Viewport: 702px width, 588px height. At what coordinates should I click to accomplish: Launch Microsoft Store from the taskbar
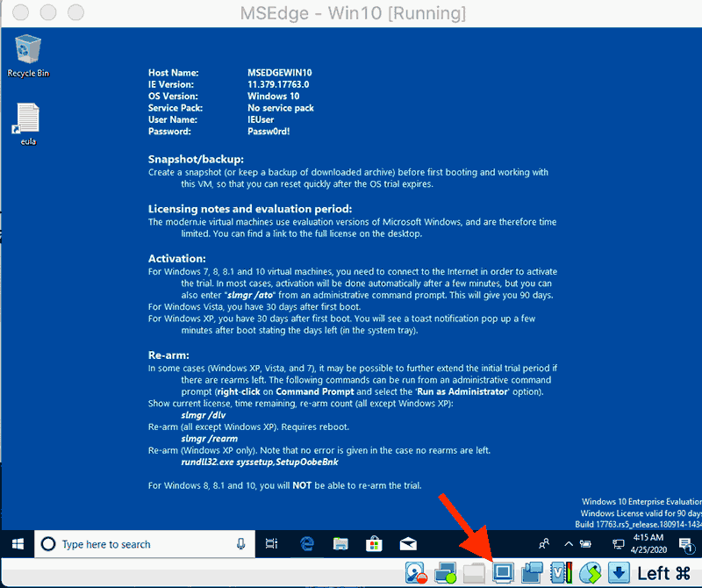point(374,544)
